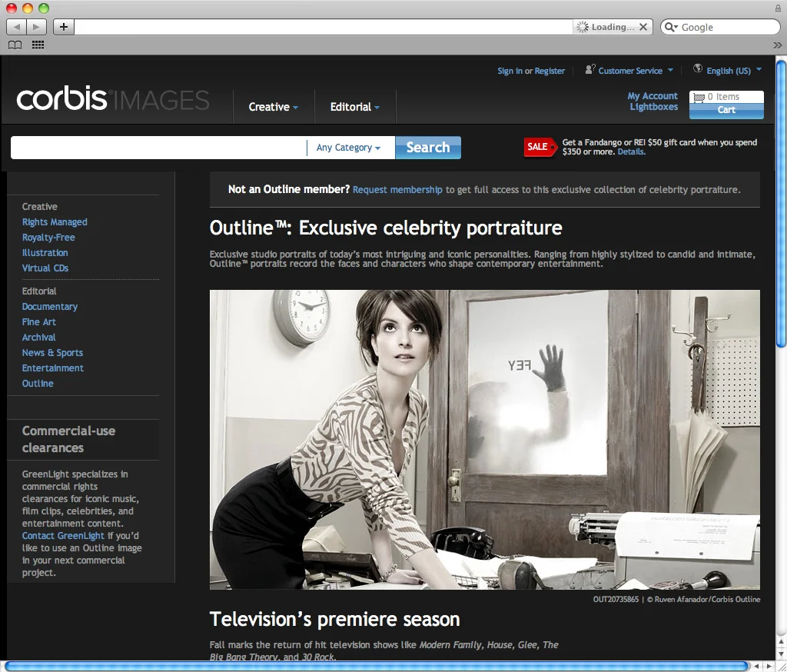Screen dimensions: 787x672
Task: Go back with the browser back arrow
Action: 17,27
